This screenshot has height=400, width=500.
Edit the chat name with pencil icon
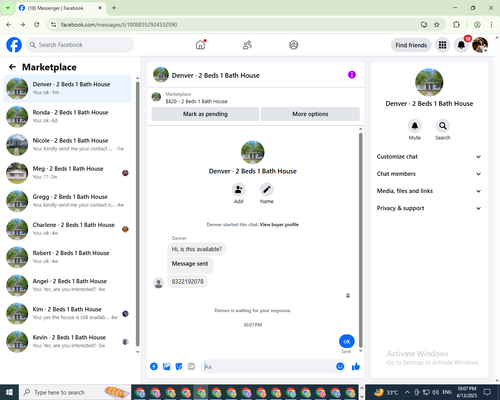[267, 189]
